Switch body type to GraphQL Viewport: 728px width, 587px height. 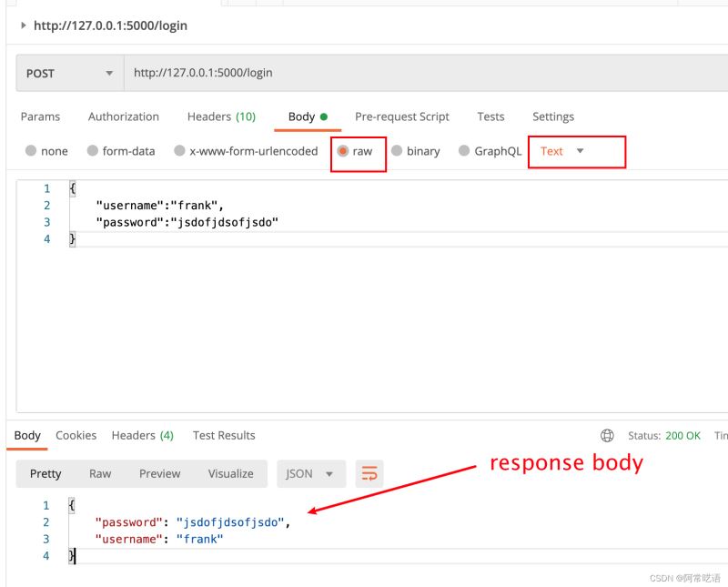464,151
